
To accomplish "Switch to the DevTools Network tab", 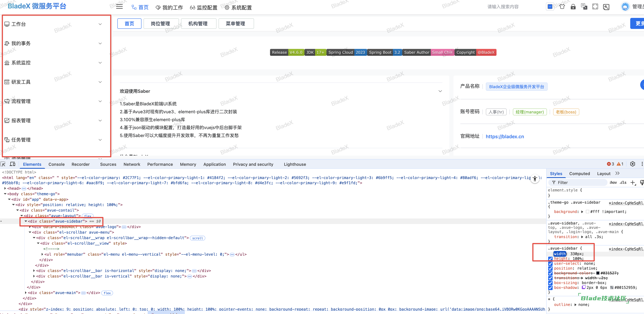I will click(132, 164).
